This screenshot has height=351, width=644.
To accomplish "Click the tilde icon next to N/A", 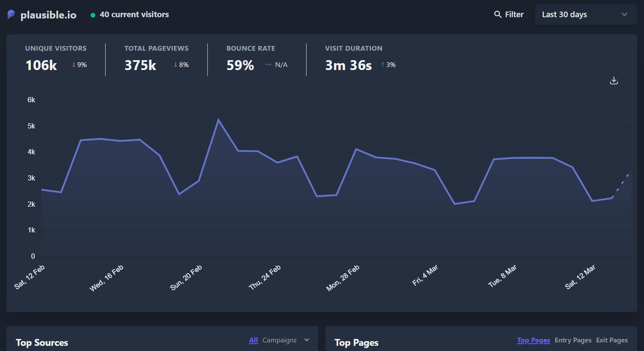I will (x=267, y=64).
